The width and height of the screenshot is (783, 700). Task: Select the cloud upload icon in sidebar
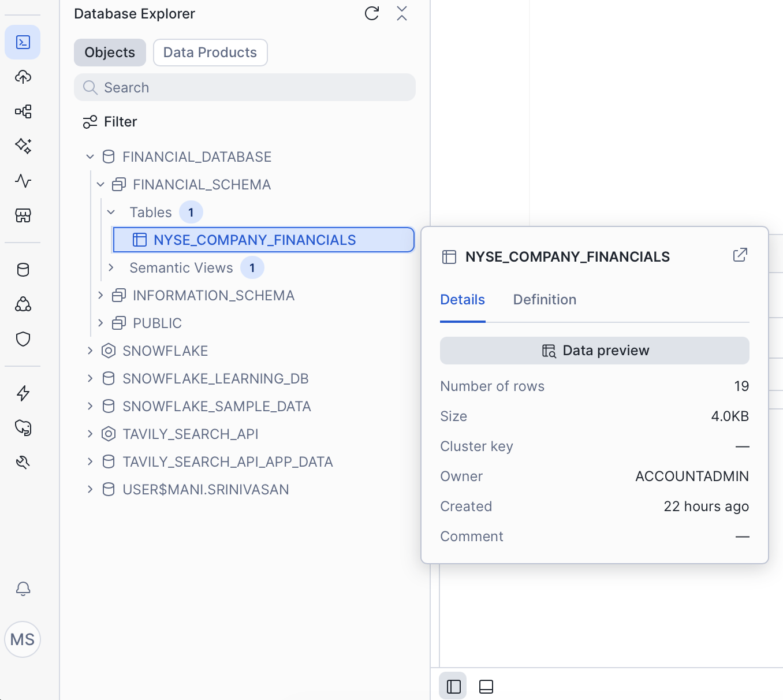click(x=23, y=77)
